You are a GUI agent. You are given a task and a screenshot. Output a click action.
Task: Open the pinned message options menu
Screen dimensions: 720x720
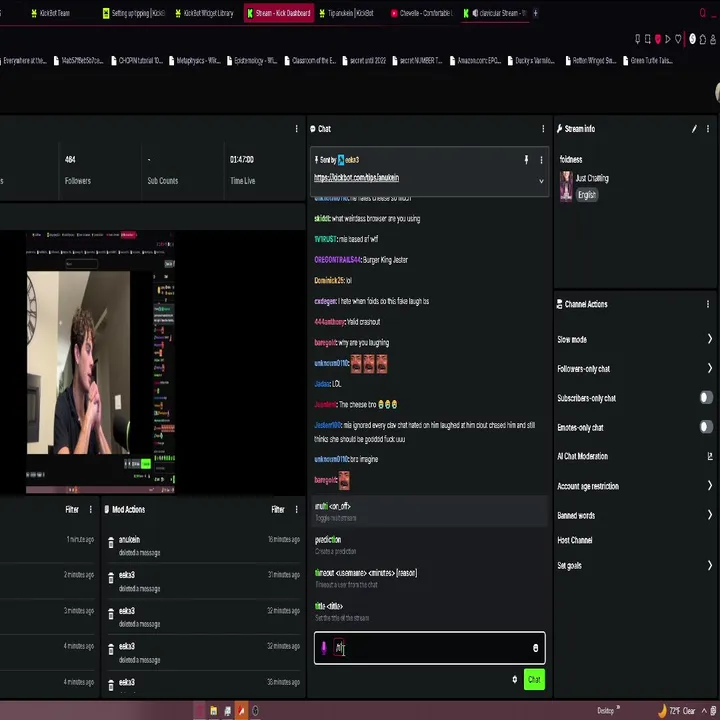point(541,160)
